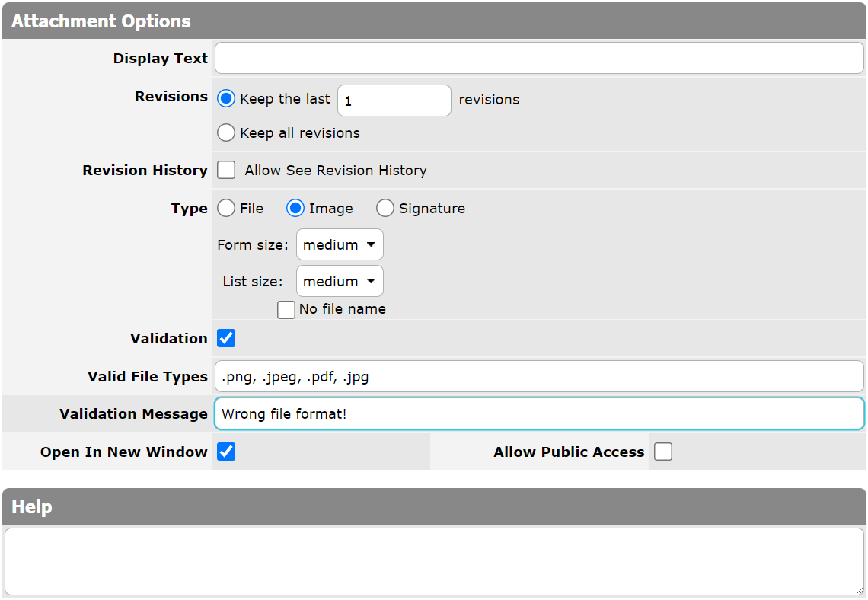Click the 'List size:' label

point(253,282)
